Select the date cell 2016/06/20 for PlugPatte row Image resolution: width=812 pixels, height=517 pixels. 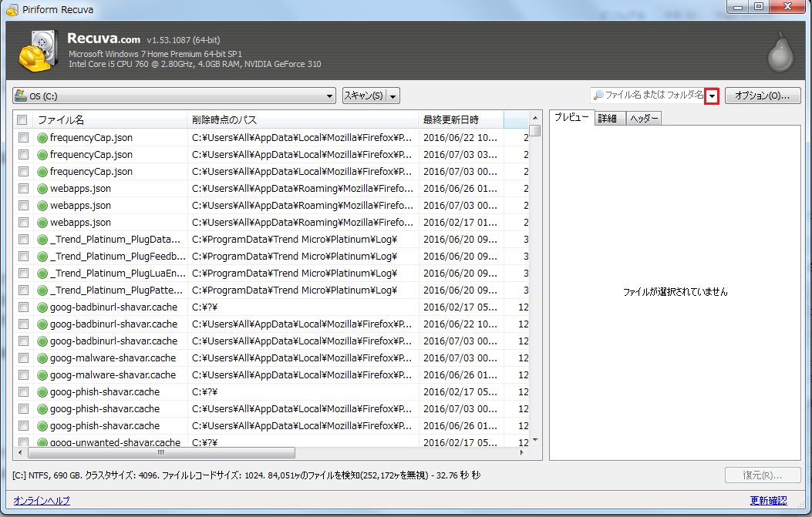(460, 290)
